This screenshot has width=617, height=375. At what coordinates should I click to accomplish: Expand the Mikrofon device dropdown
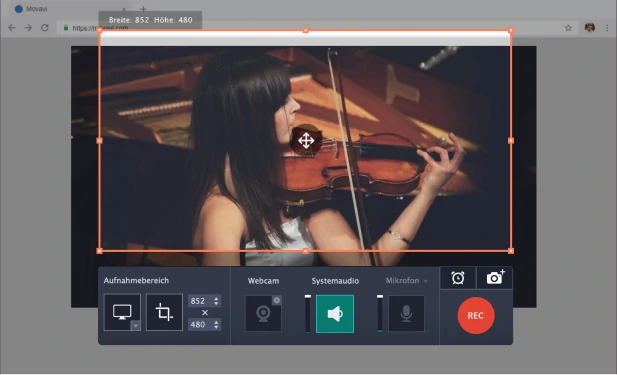(426, 281)
